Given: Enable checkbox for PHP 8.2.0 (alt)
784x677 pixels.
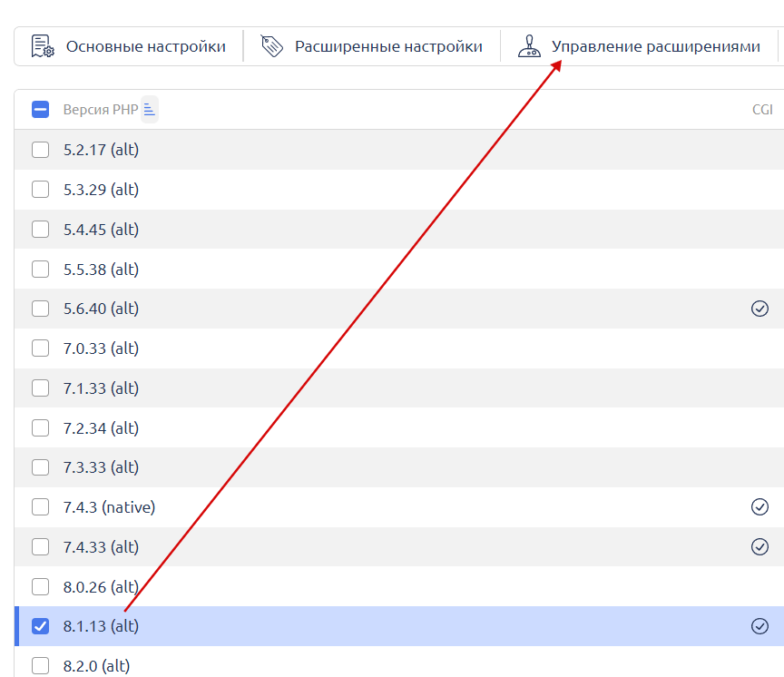Looking at the screenshot, I should click(40, 665).
